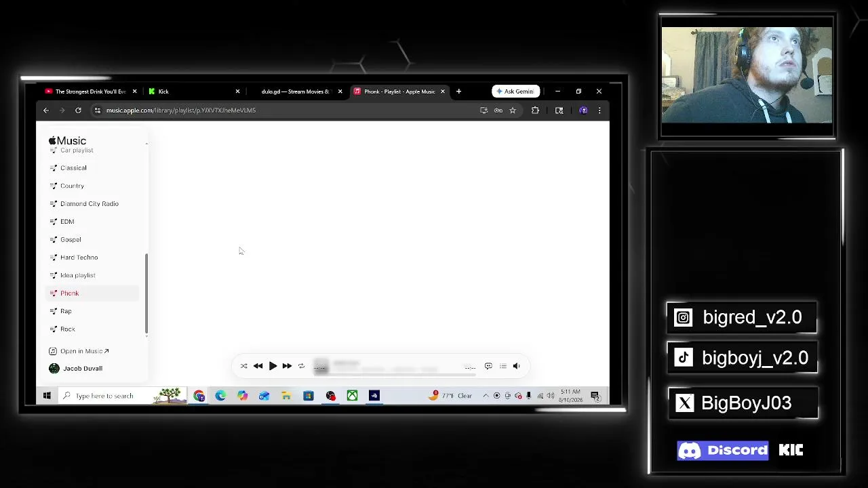
Task: Click the music.apple.com address bar
Action: [285, 110]
